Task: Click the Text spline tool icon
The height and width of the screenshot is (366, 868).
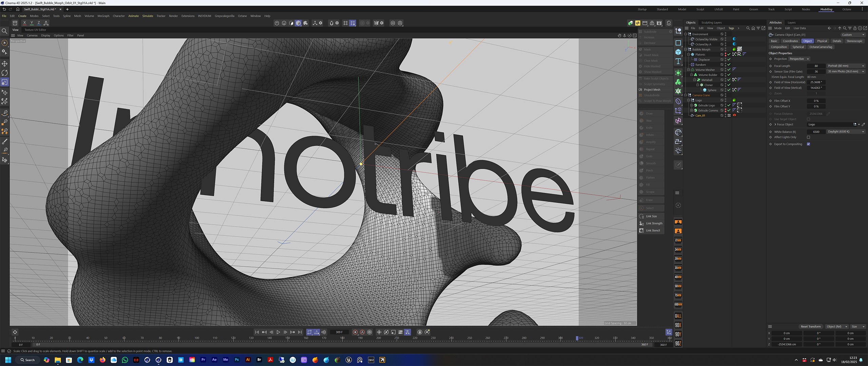Action: pyautogui.click(x=678, y=61)
